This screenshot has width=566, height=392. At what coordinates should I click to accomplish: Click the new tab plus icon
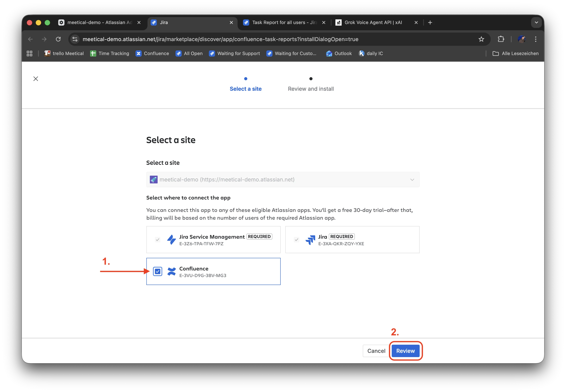pyautogui.click(x=430, y=23)
